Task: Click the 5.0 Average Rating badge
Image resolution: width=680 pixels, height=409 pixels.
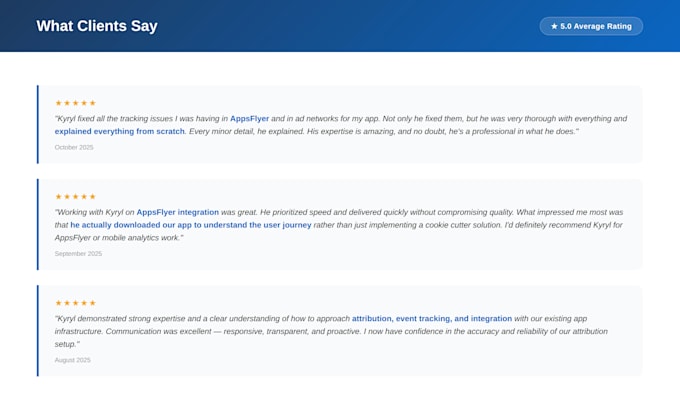Action: pos(591,26)
